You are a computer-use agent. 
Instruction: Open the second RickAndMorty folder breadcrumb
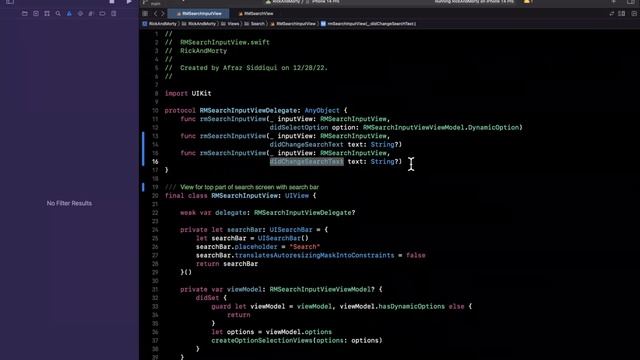199,24
